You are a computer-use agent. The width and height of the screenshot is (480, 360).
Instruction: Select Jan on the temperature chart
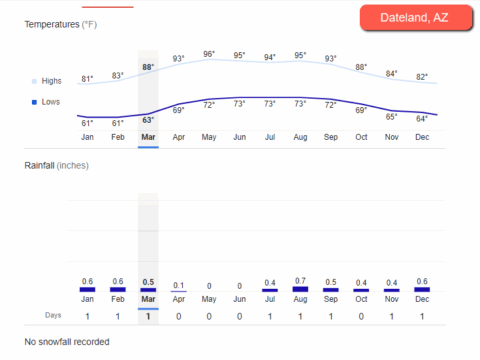point(87,137)
